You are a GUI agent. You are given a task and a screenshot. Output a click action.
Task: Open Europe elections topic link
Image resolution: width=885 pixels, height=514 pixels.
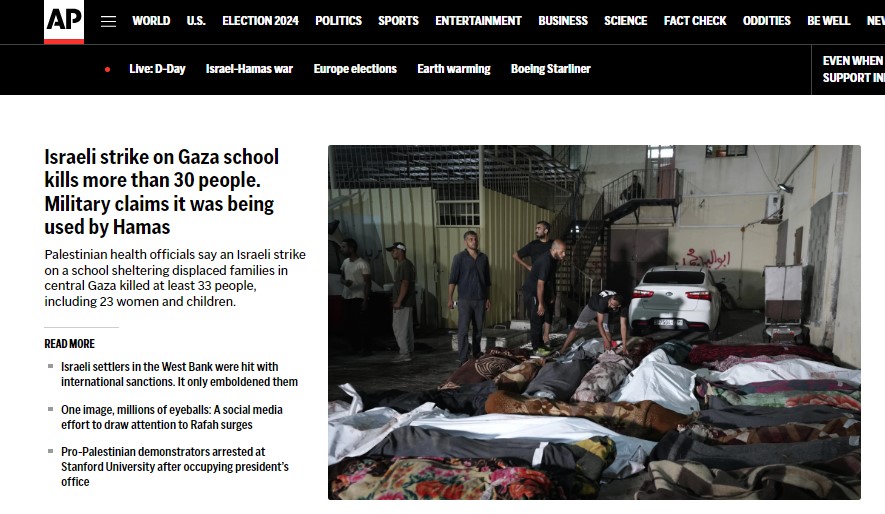click(x=355, y=69)
